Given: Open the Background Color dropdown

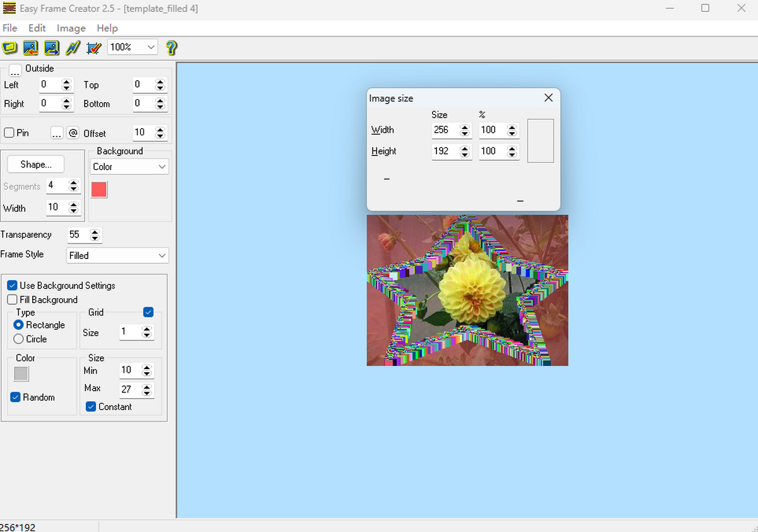Looking at the screenshot, I should coord(129,167).
